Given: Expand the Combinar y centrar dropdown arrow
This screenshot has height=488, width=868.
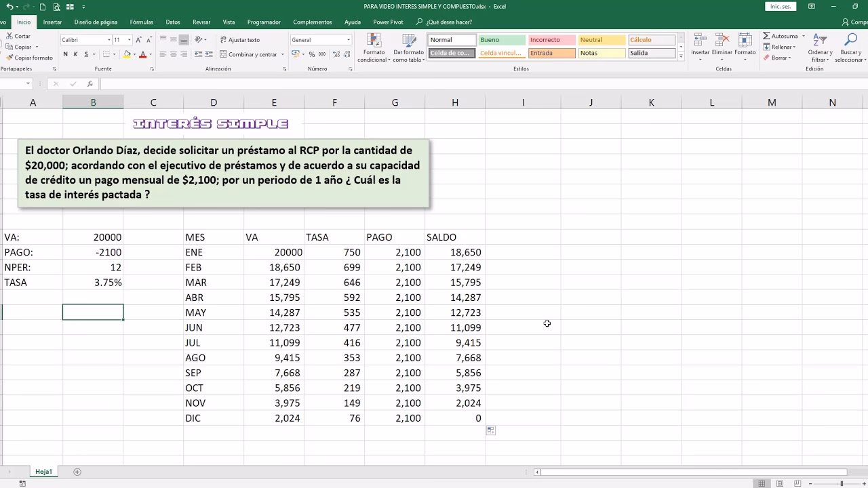Looking at the screenshot, I should coord(283,54).
